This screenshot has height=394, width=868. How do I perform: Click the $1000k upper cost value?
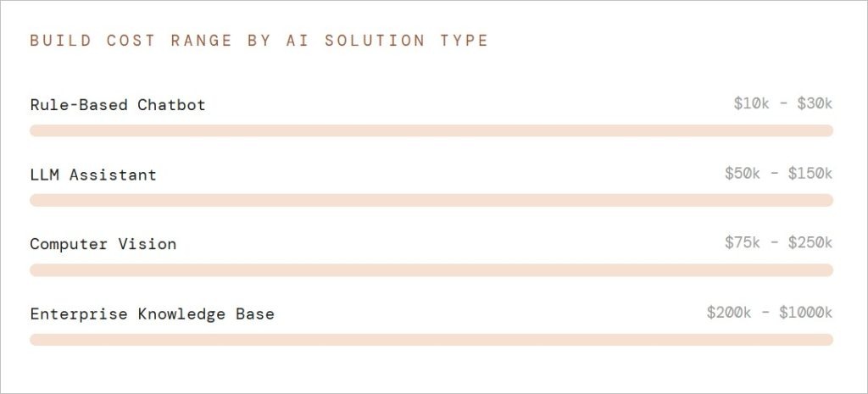tap(805, 312)
